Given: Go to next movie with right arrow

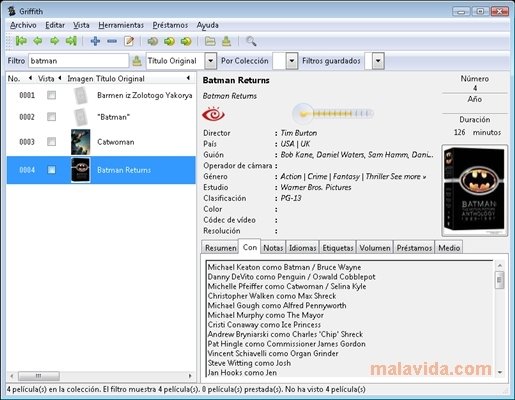Looking at the screenshot, I should click(54, 41).
